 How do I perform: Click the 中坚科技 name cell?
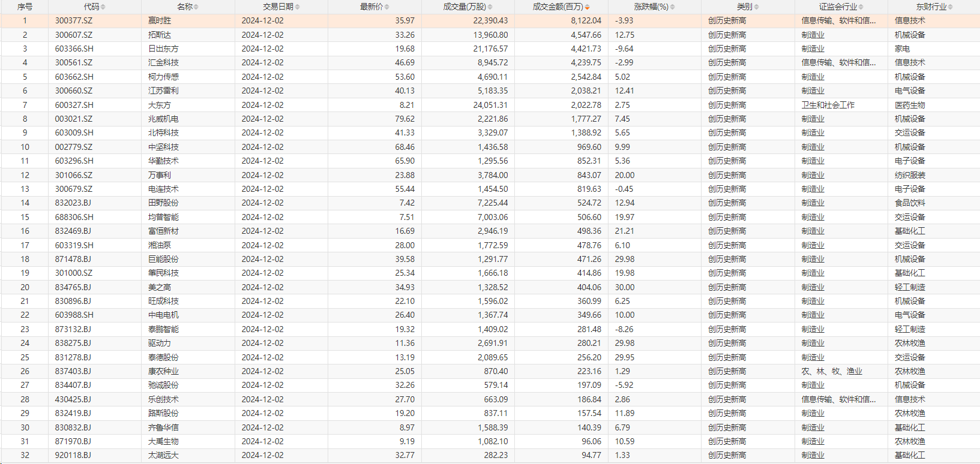[163, 147]
